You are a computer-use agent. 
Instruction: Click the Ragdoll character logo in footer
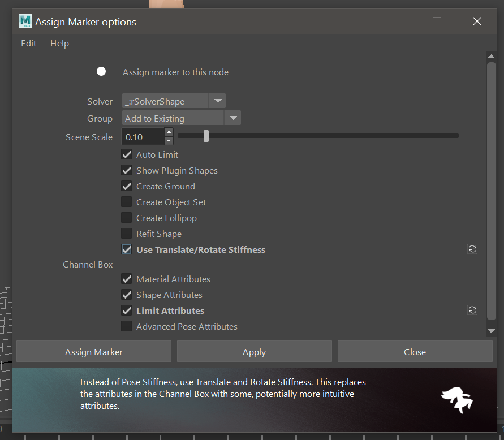click(457, 400)
